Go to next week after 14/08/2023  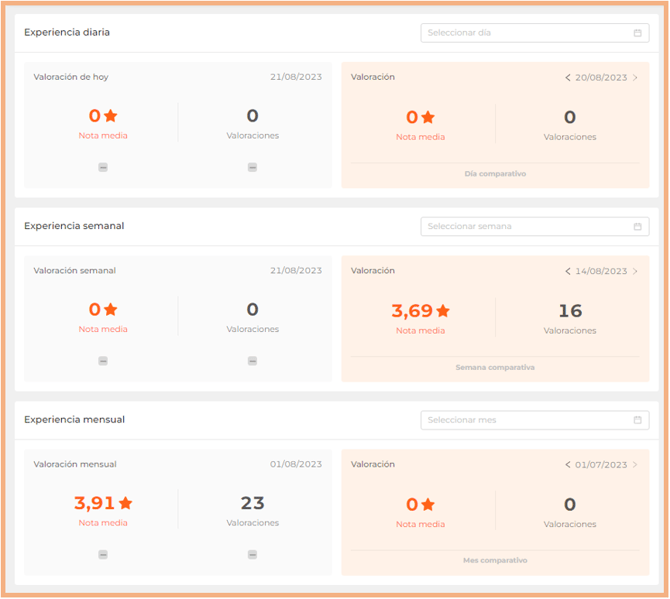click(635, 271)
